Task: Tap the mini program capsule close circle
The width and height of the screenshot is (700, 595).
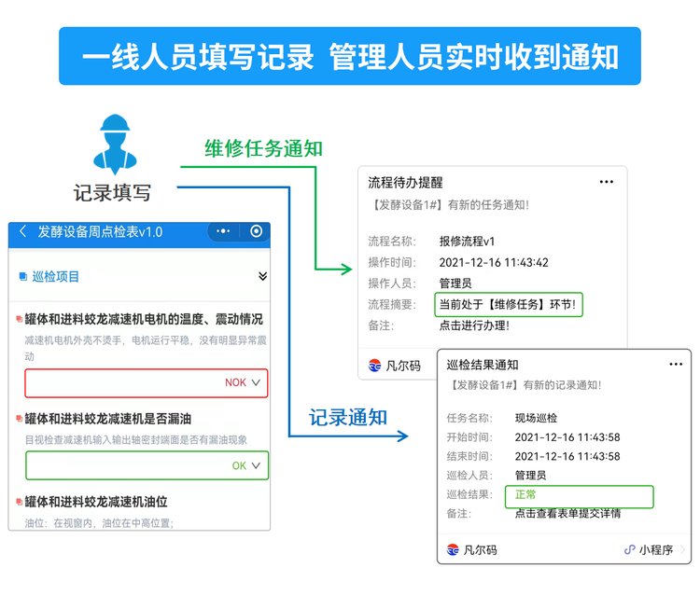Action: click(256, 231)
